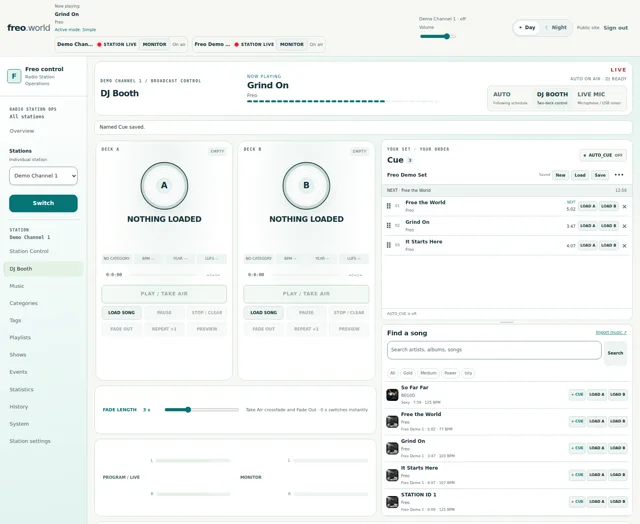640x524 pixels.
Task: Load Grind On cue to Deck B
Action: coord(608,226)
